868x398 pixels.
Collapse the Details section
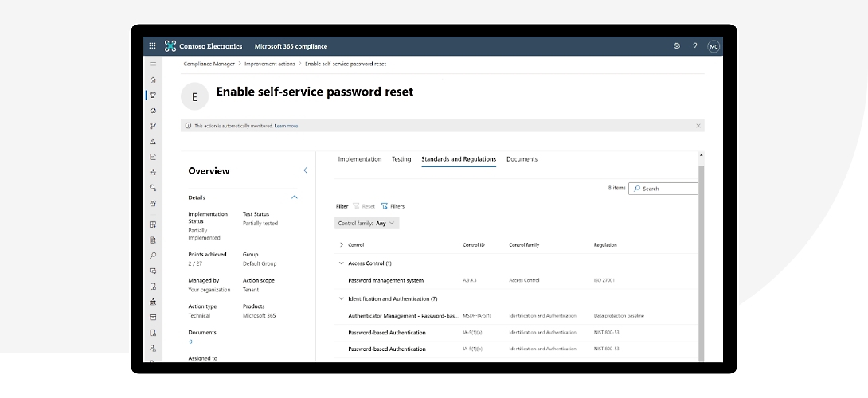(x=295, y=197)
